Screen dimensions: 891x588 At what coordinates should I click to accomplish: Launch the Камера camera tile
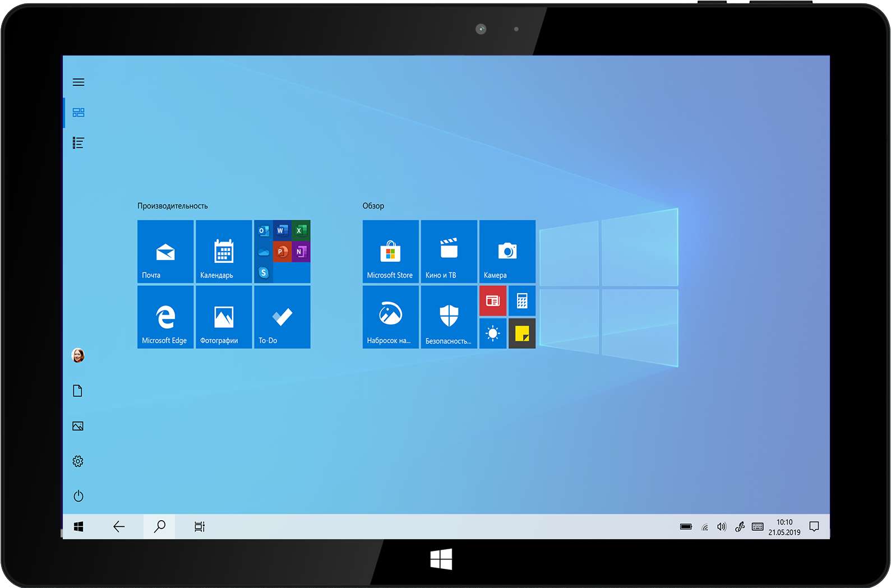[507, 252]
